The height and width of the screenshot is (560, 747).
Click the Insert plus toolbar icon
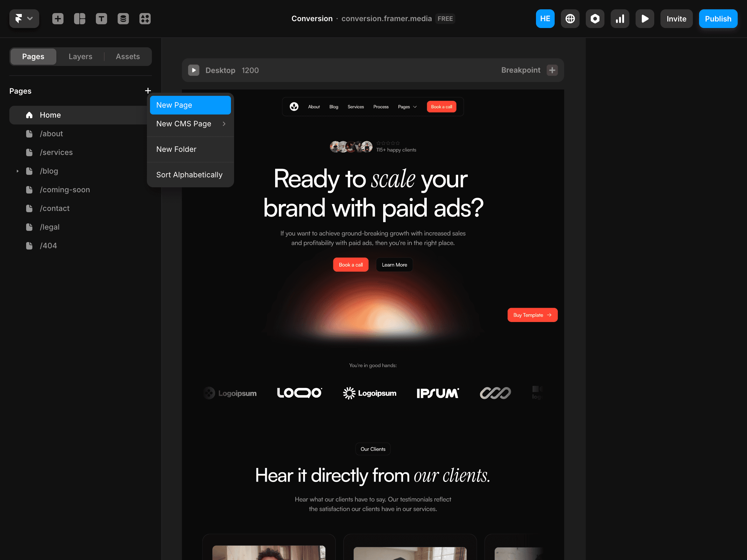tap(58, 19)
